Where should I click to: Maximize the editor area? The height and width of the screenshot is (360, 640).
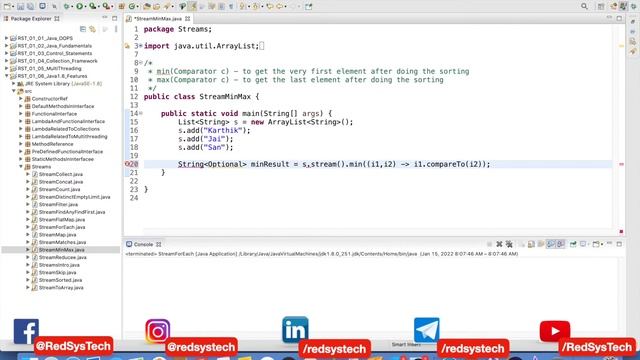click(x=619, y=18)
